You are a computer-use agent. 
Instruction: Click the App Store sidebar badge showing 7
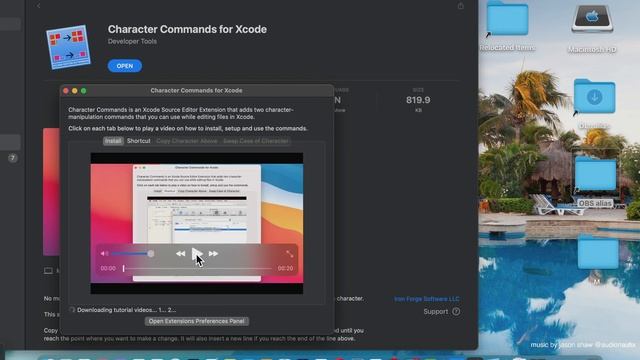(13, 158)
